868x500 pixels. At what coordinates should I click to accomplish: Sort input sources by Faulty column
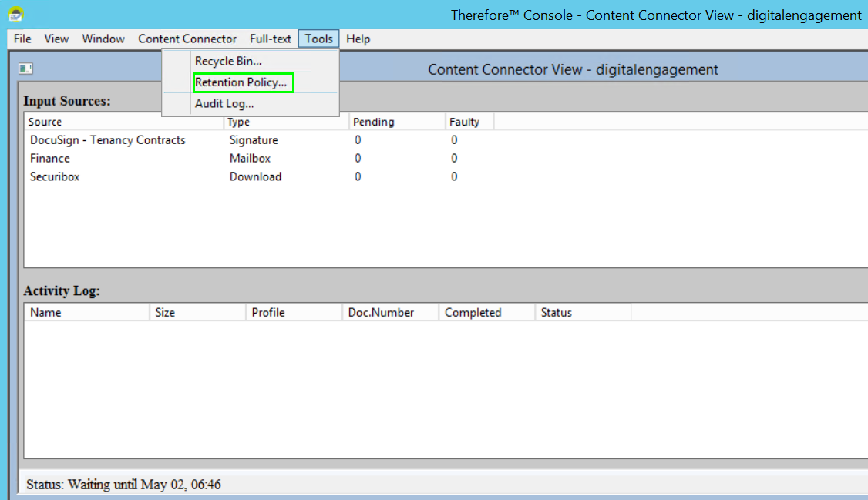click(x=469, y=122)
